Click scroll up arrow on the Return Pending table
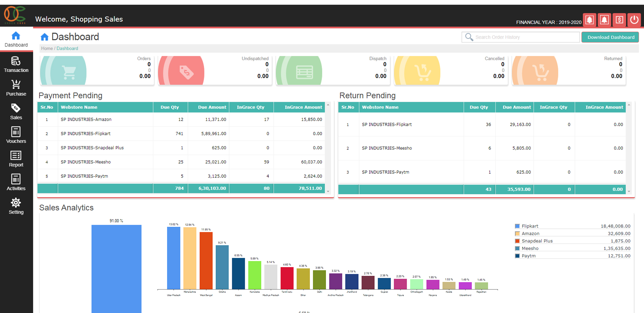 629,105
